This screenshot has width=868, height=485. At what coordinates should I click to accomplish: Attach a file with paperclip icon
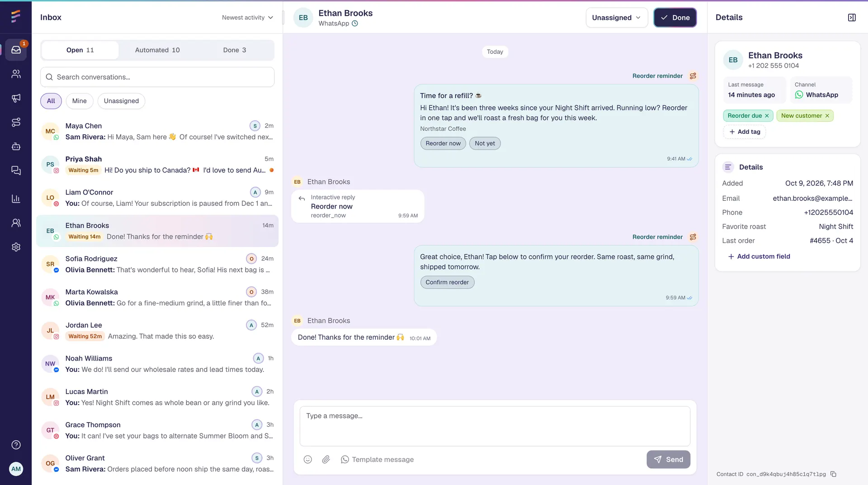click(x=326, y=460)
